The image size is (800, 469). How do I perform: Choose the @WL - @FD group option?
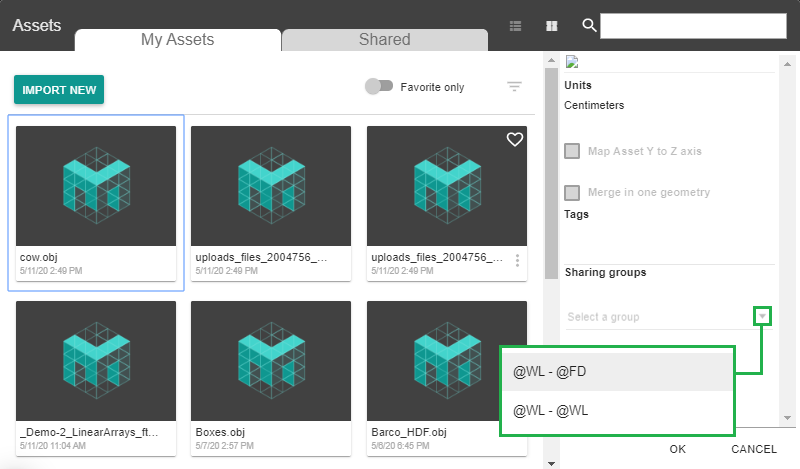pos(617,371)
